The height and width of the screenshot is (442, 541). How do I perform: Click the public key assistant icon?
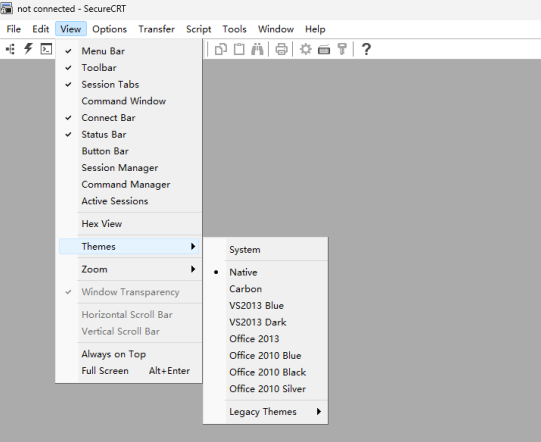pyautogui.click(x=342, y=49)
